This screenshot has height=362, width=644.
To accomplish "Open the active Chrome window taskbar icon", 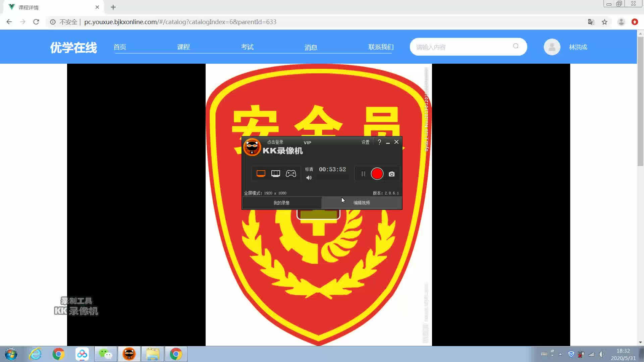I will pyautogui.click(x=176, y=354).
